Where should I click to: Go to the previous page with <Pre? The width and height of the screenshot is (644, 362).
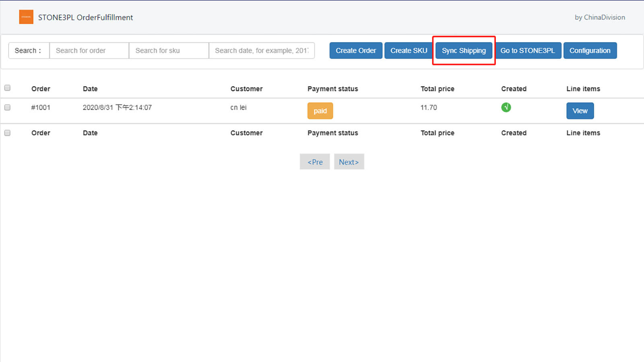pos(315,162)
